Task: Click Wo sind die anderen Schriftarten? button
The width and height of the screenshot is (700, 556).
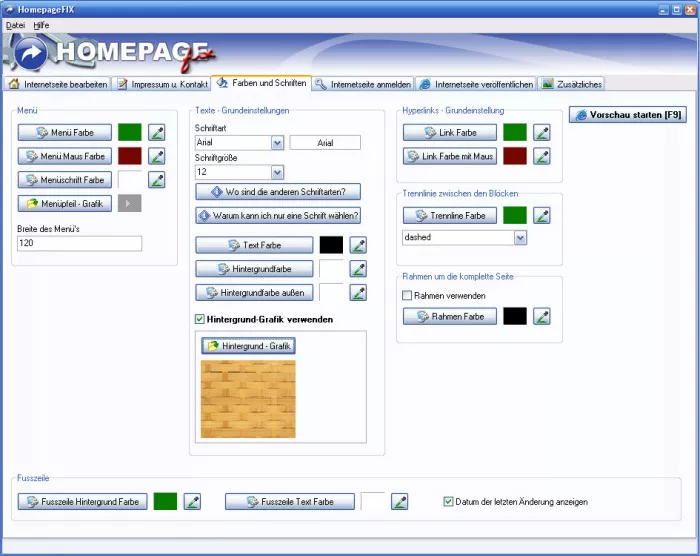Action: coord(278,192)
